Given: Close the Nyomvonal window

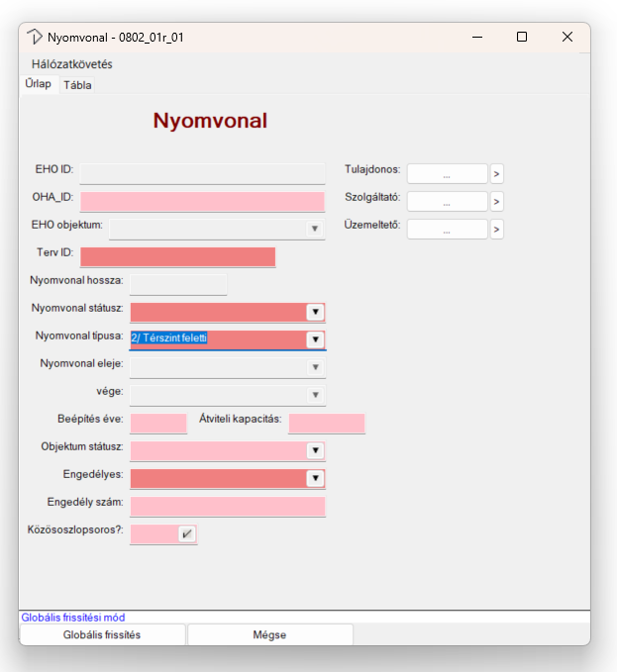Looking at the screenshot, I should [x=567, y=37].
